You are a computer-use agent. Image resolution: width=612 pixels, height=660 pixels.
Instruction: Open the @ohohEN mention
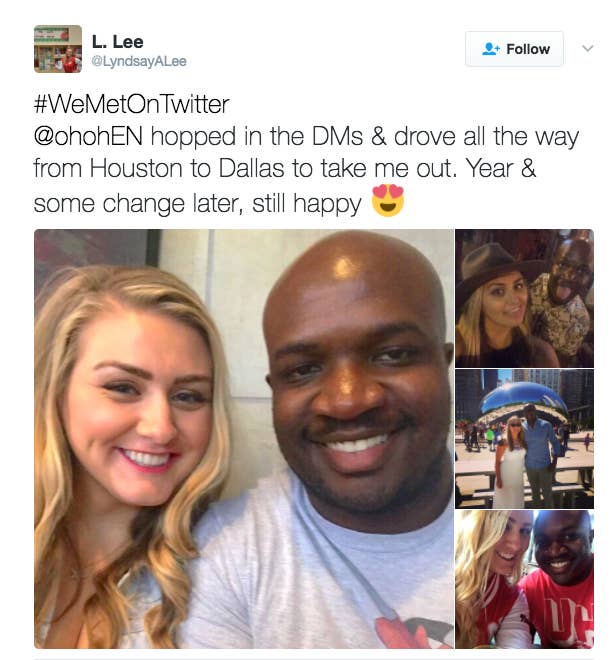click(x=88, y=137)
